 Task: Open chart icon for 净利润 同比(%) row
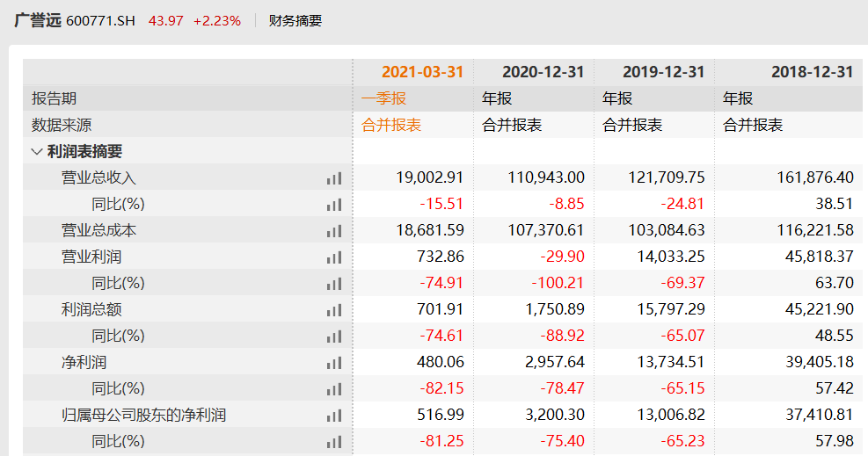(334, 389)
